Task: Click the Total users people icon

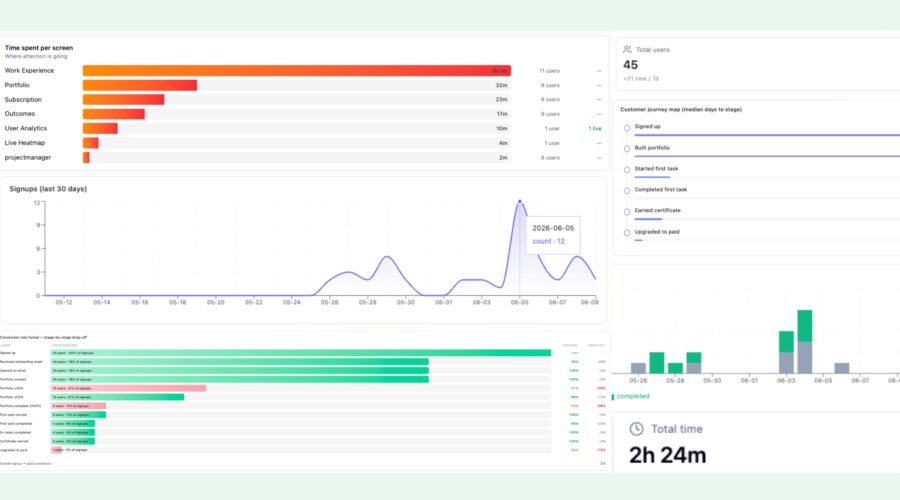Action: tap(627, 49)
